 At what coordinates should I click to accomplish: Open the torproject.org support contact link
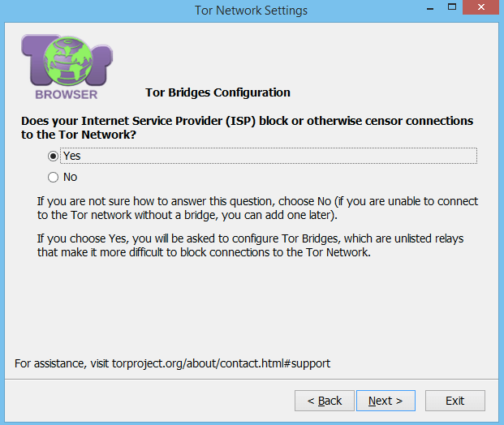[221, 363]
